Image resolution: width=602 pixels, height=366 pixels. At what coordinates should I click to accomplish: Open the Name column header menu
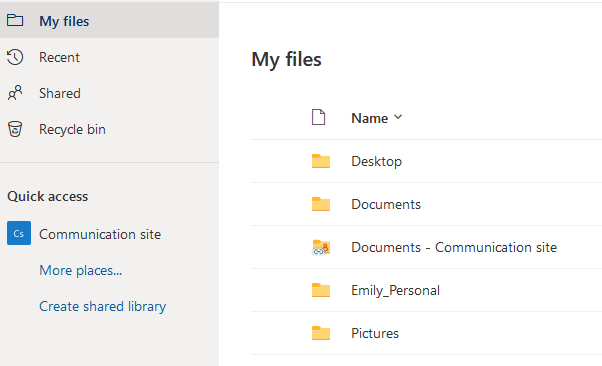click(377, 118)
